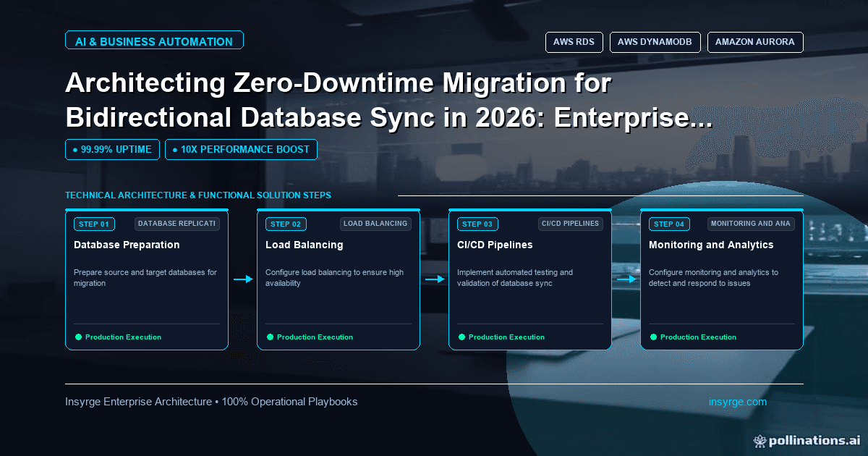Click the AI & Business Automation tag
The height and width of the screenshot is (456, 868).
pyautogui.click(x=154, y=41)
